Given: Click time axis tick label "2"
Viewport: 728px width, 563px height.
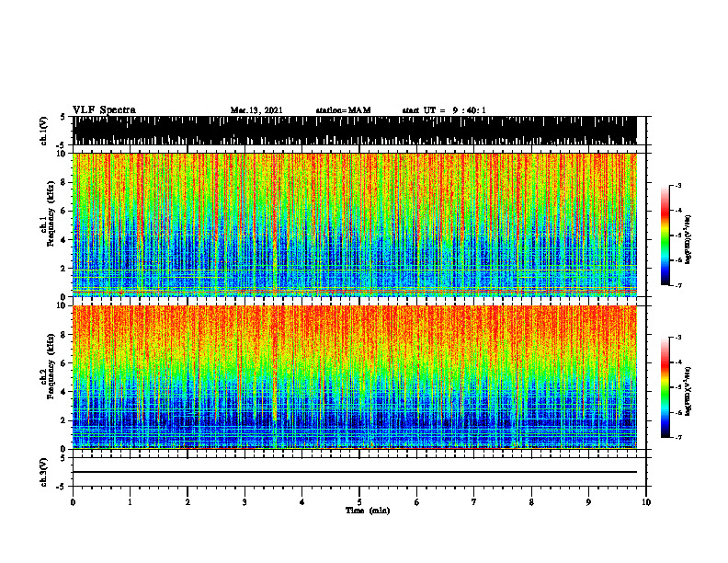Looking at the screenshot, I should 188,502.
